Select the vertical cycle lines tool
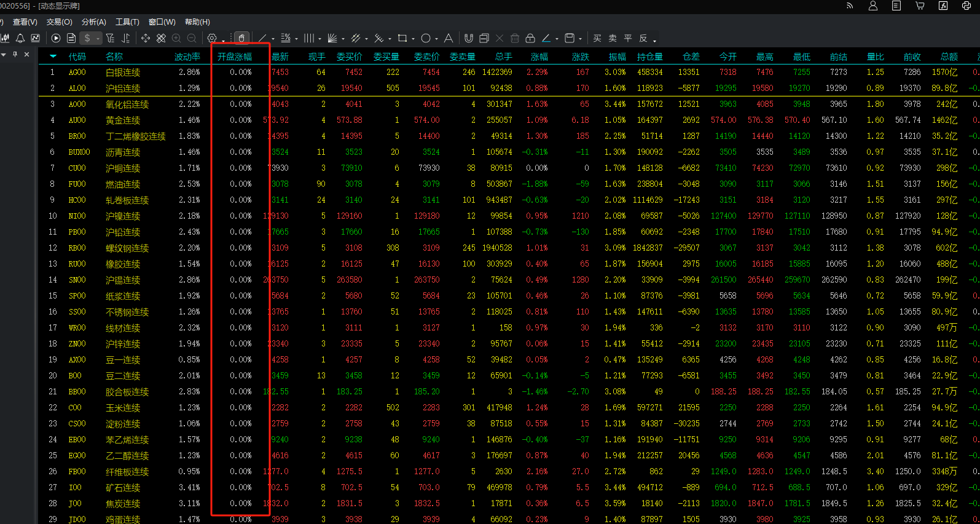The height and width of the screenshot is (524, 980). [x=309, y=38]
